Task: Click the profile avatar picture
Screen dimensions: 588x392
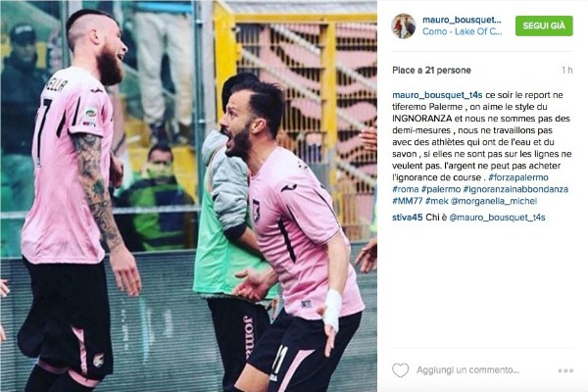Action: coord(404,26)
